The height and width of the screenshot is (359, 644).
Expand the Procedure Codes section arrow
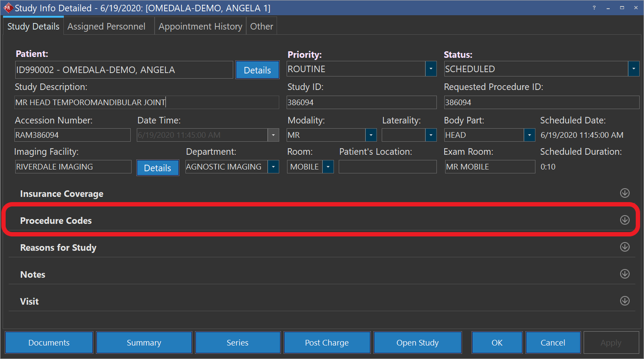(624, 220)
